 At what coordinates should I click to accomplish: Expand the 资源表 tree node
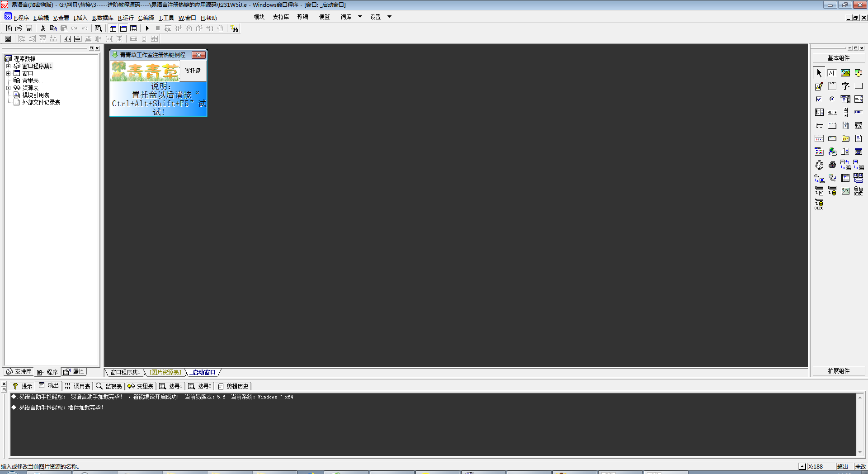(8, 88)
